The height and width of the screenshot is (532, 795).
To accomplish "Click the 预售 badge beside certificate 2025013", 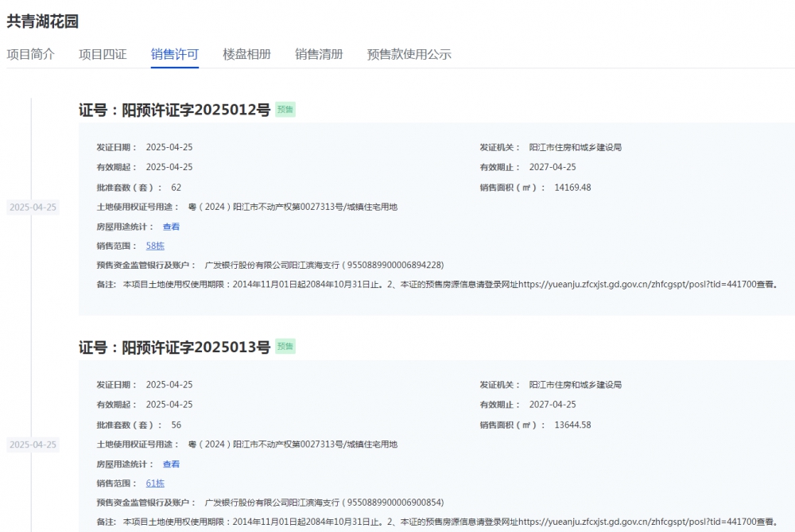I will pyautogui.click(x=285, y=347).
